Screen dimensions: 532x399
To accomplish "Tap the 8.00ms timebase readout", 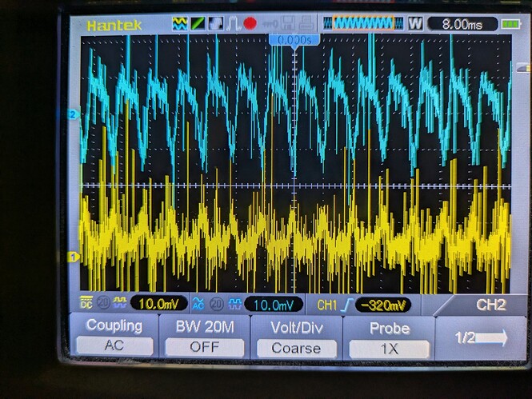I will click(x=462, y=25).
